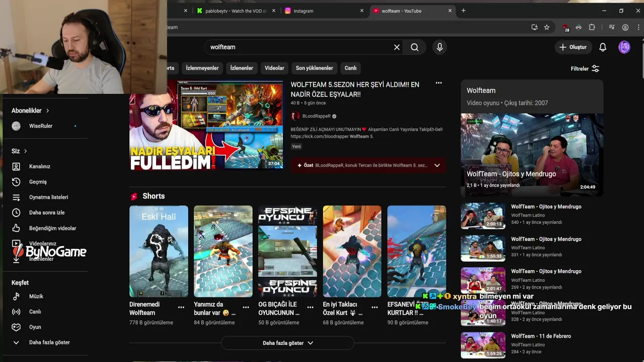Open menu for En iyi Taklacı short

tap(375, 307)
